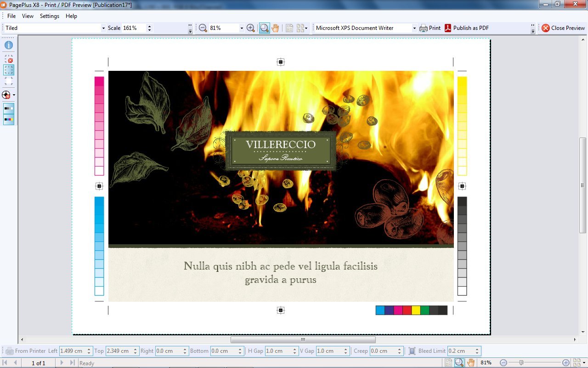Image resolution: width=588 pixels, height=368 pixels.
Task: Open the printer selection dropdown
Action: click(x=414, y=28)
